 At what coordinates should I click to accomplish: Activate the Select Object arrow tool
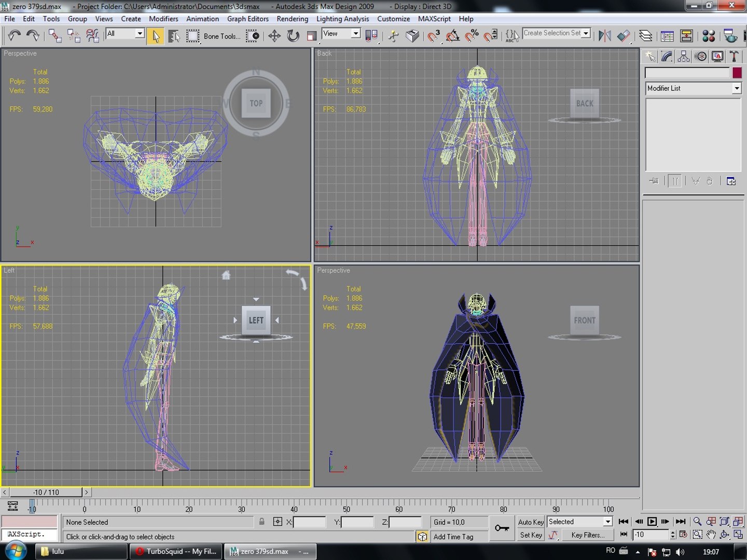(155, 36)
